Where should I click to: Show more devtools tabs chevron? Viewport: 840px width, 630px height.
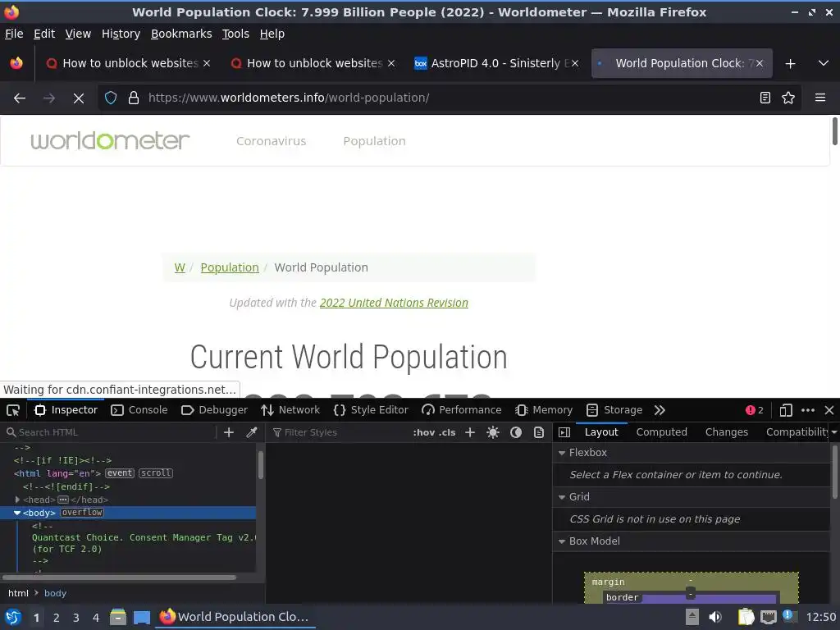660,410
